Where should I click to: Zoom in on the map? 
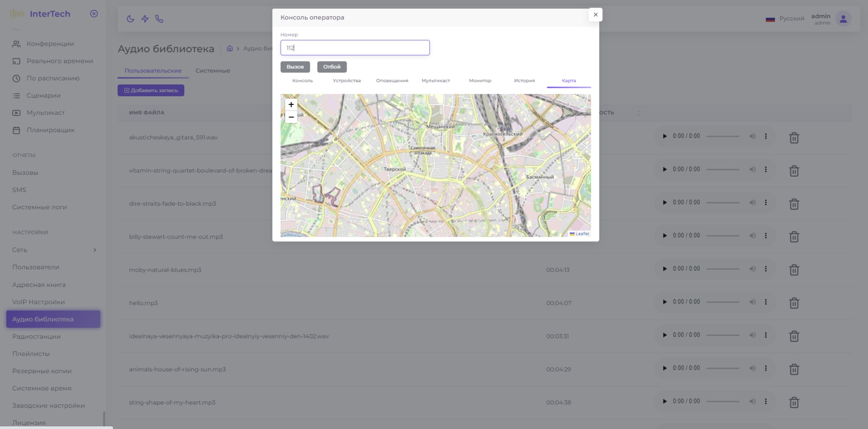[x=291, y=104]
